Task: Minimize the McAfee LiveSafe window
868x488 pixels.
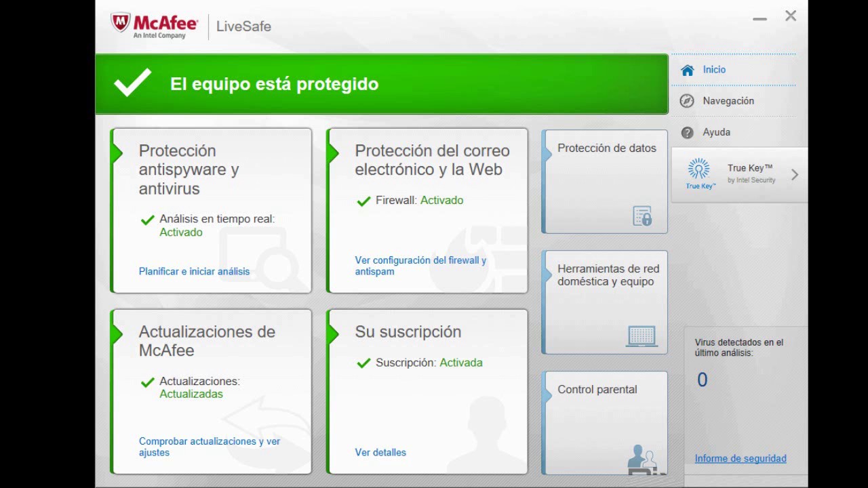Action: [759, 18]
